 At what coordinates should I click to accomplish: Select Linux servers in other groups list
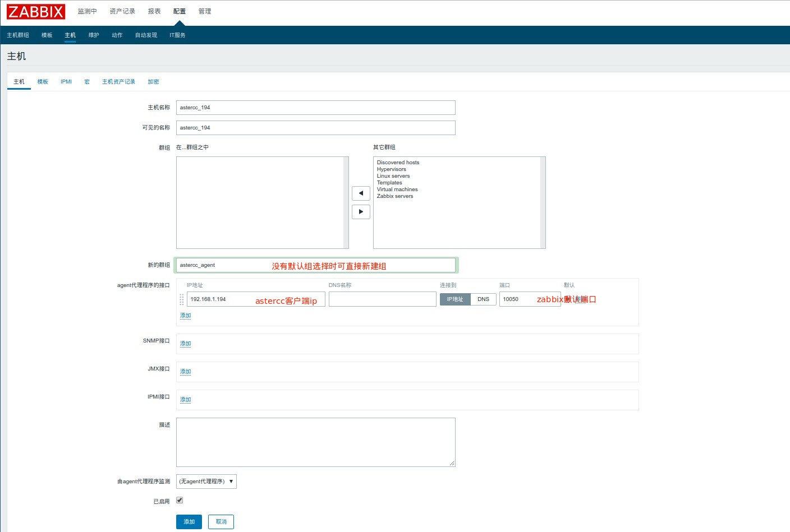coord(393,176)
